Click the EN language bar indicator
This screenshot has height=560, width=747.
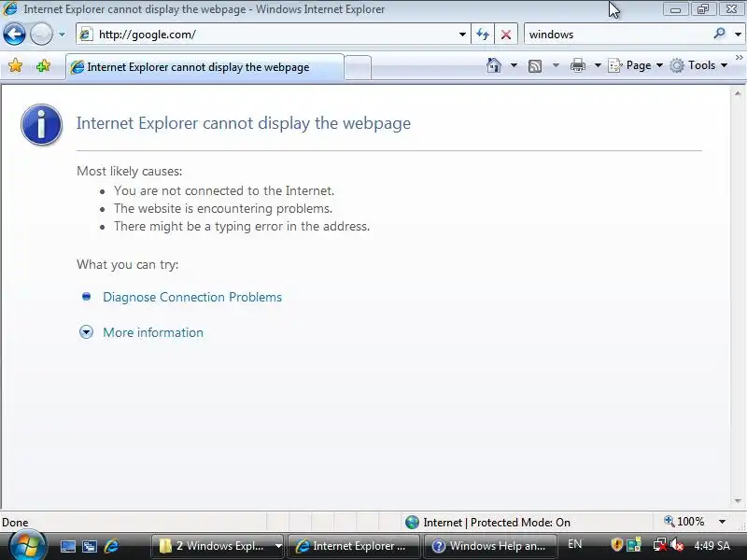(x=575, y=544)
